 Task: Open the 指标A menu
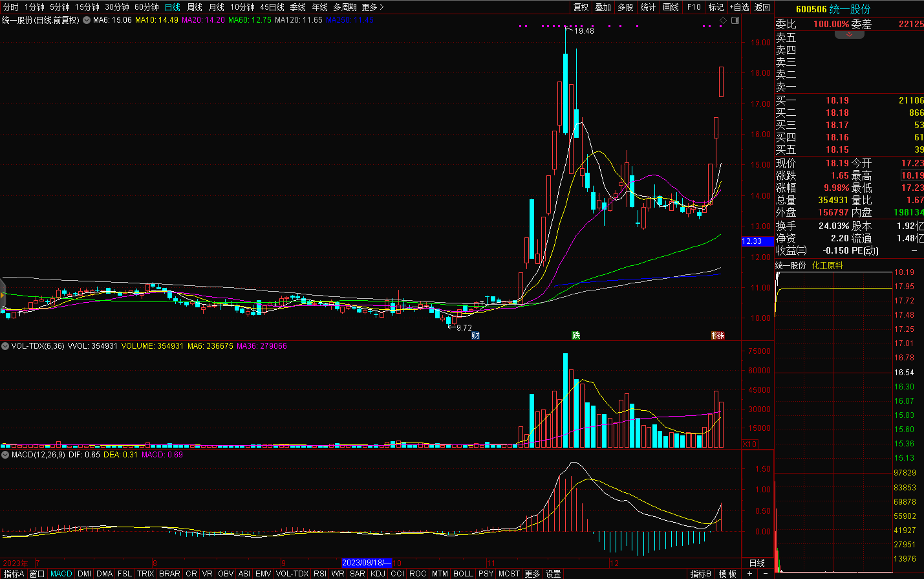click(x=14, y=574)
